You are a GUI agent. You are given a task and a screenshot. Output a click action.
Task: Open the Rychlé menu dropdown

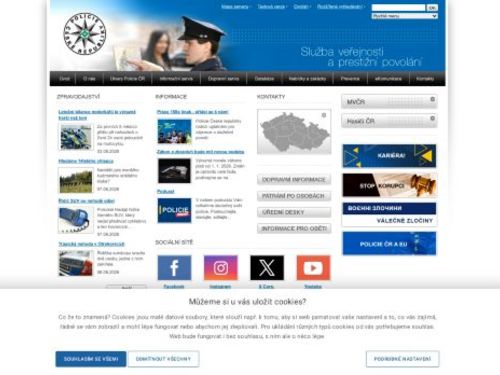pos(405,16)
